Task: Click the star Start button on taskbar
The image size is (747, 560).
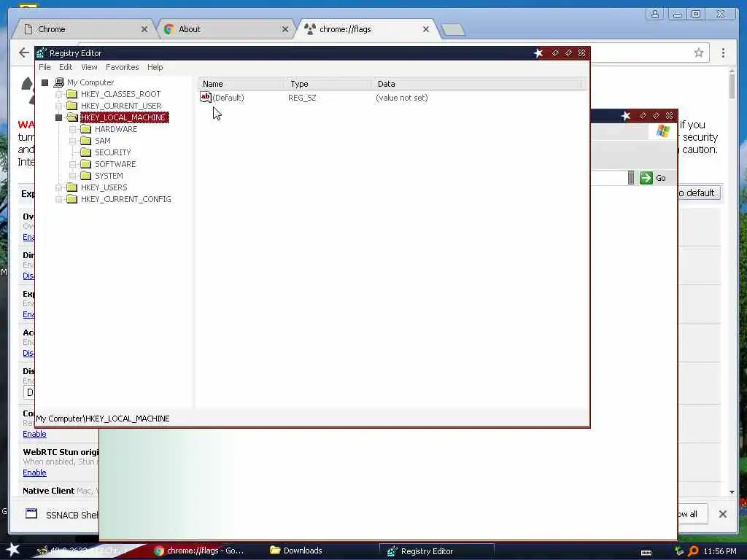Action: pos(13,550)
